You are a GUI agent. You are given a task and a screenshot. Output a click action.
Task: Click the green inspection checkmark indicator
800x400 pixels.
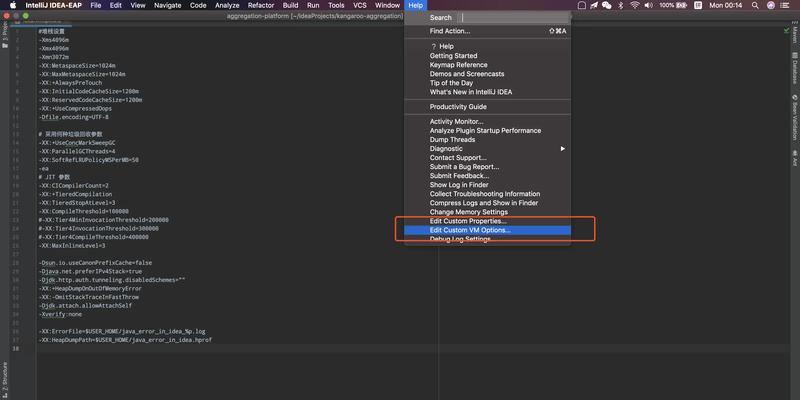786,31
